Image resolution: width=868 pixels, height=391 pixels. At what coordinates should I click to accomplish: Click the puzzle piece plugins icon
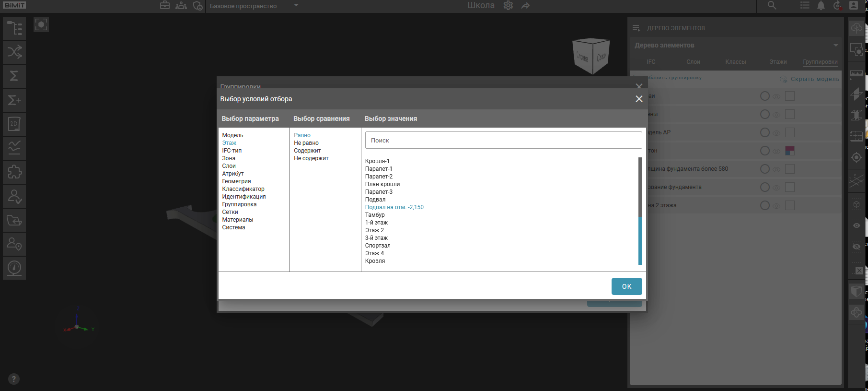[14, 172]
